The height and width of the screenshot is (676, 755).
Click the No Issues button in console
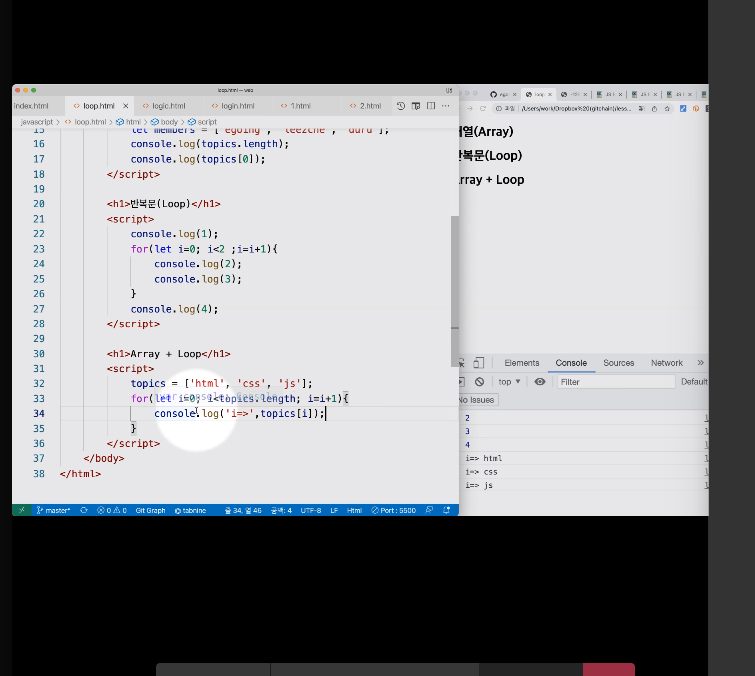click(478, 400)
